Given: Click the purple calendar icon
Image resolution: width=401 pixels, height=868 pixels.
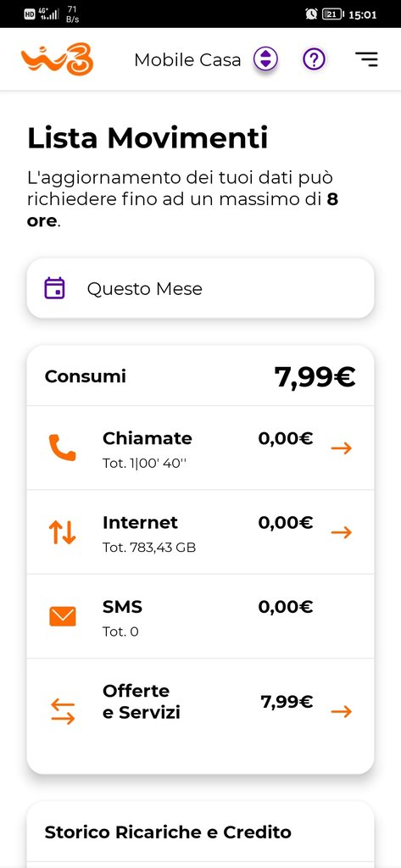Looking at the screenshot, I should [55, 288].
